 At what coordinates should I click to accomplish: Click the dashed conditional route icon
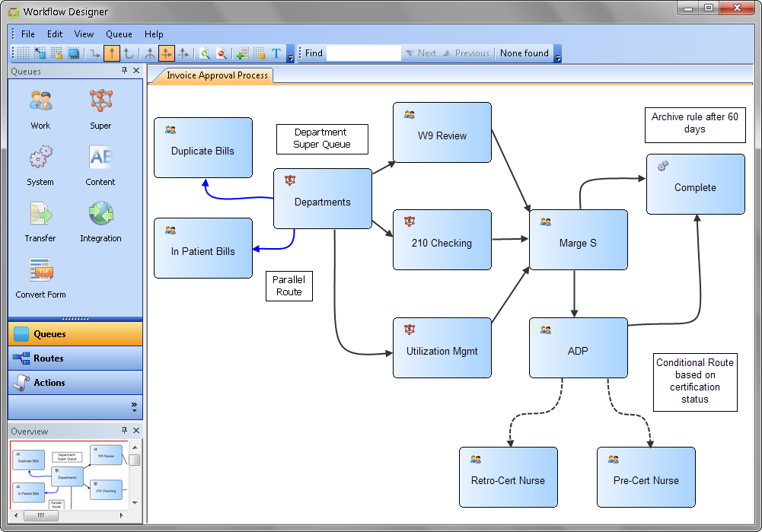click(183, 53)
